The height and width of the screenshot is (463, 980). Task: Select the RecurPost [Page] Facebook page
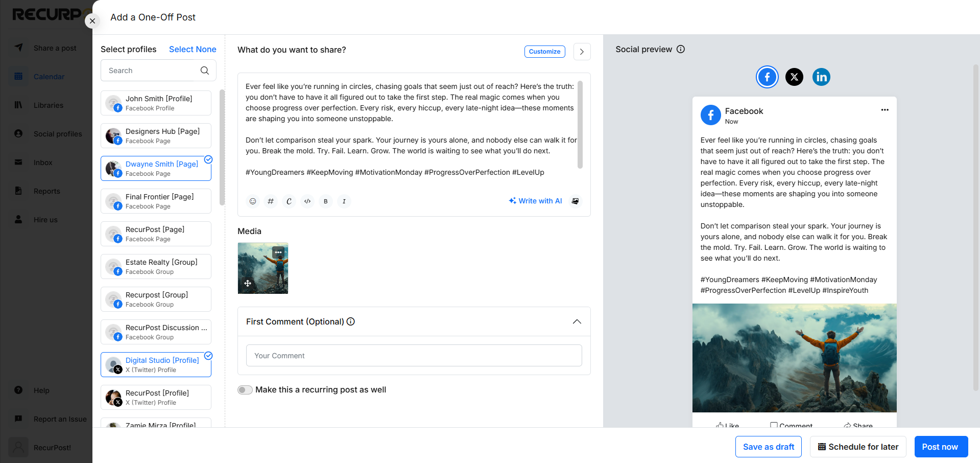point(156,234)
